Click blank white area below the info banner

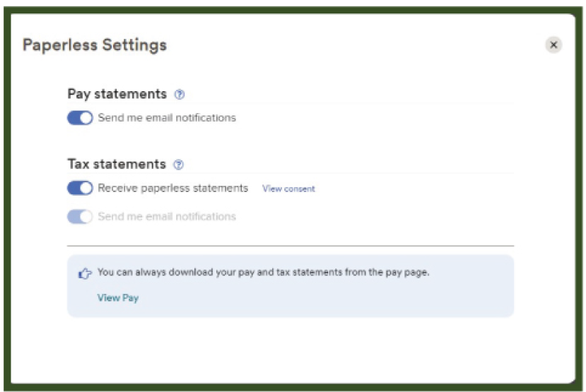(290, 350)
